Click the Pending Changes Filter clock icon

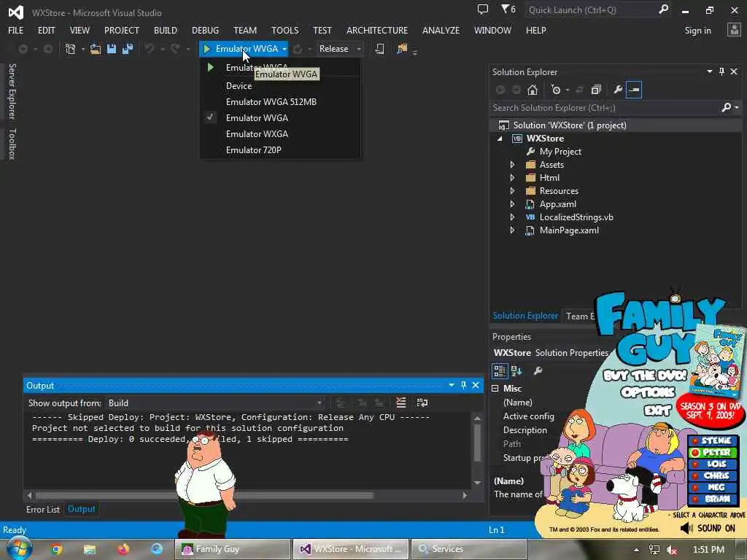pyautogui.click(x=555, y=90)
